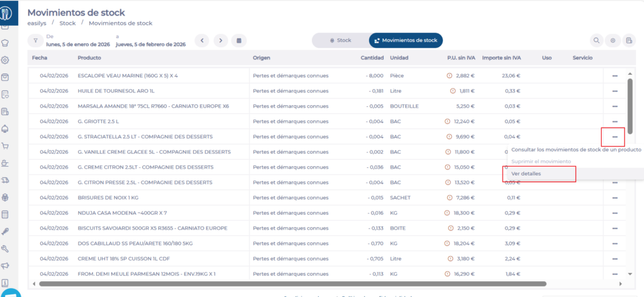Select the Movimientos de stock toggle
Image resolution: width=644 pixels, height=297 pixels.
point(406,40)
